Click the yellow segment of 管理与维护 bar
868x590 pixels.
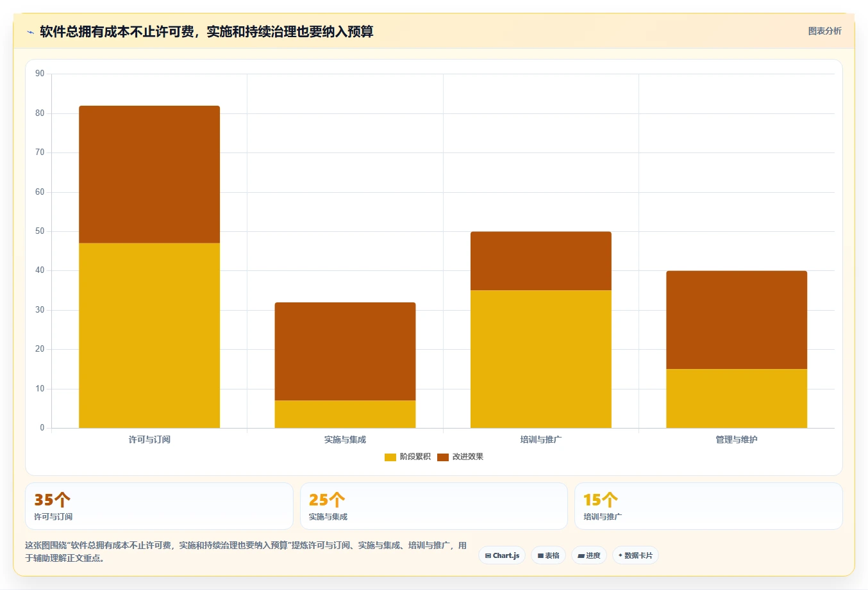pos(737,398)
